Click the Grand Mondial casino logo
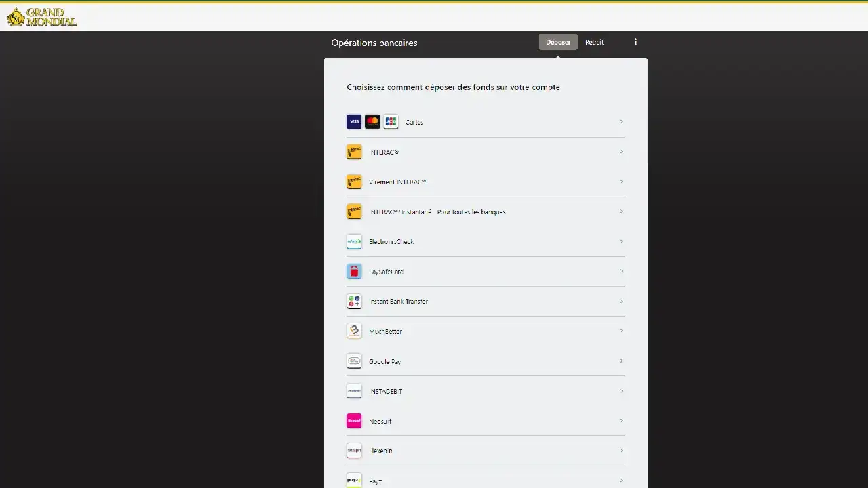This screenshot has height=488, width=868. (42, 17)
